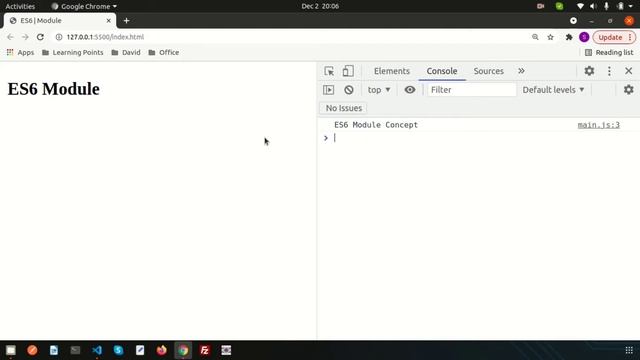Open FileZilla from the taskbar
The height and width of the screenshot is (360, 640).
point(205,350)
